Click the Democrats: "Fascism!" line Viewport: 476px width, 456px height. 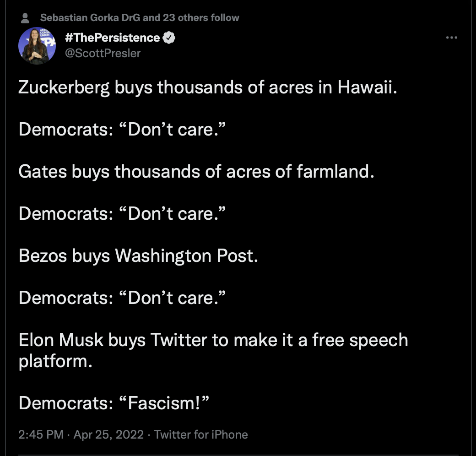(x=114, y=403)
